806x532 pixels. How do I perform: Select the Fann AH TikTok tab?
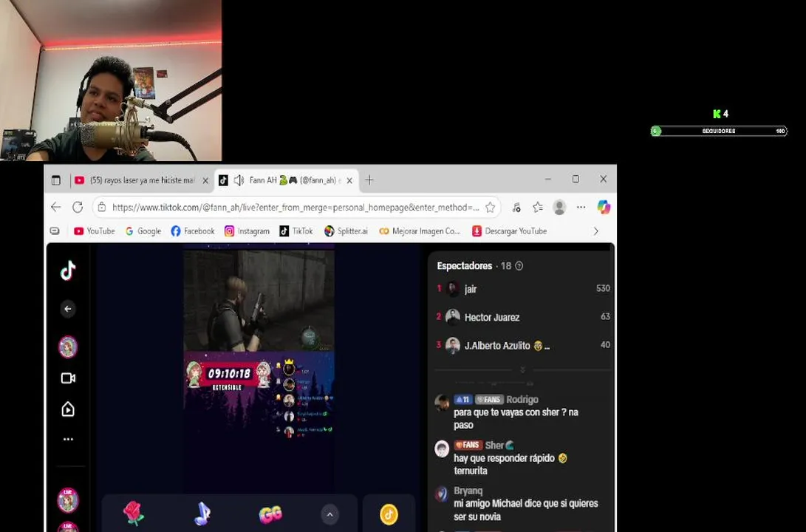point(287,180)
